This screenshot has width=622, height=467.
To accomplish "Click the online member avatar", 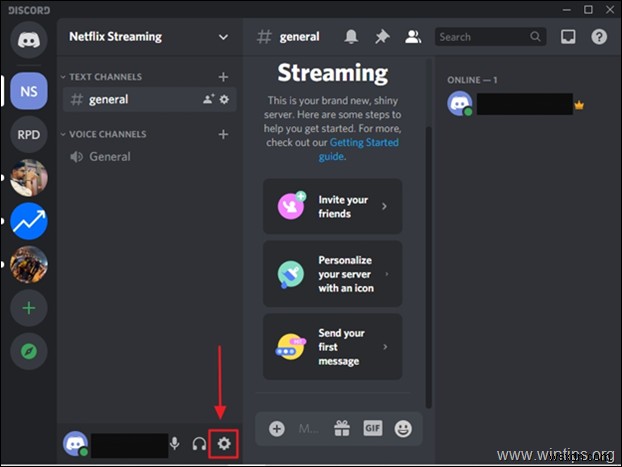I will point(459,104).
